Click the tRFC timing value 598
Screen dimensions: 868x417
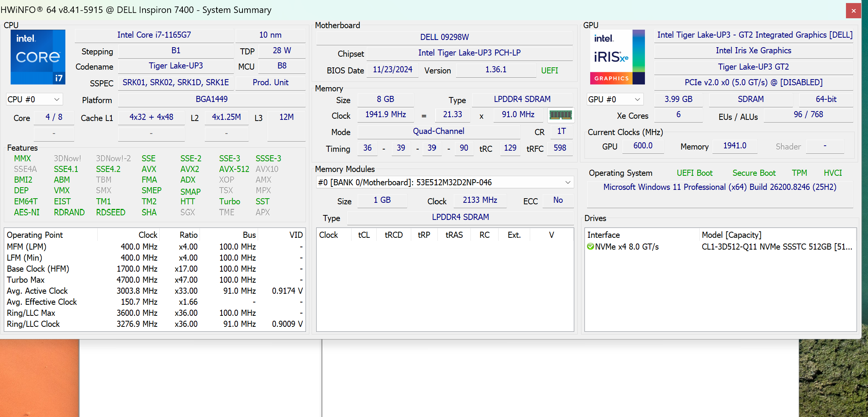pyautogui.click(x=560, y=148)
